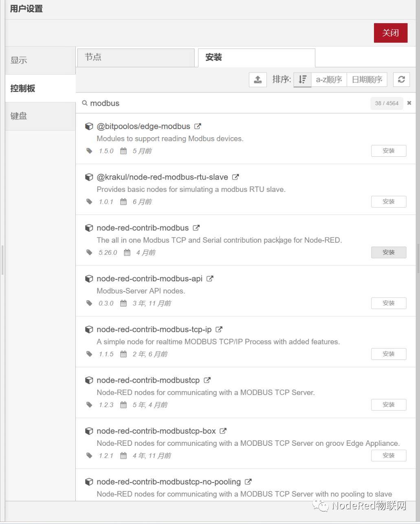Click package cube icon of node-red-contrib-modbustcp

tap(89, 380)
